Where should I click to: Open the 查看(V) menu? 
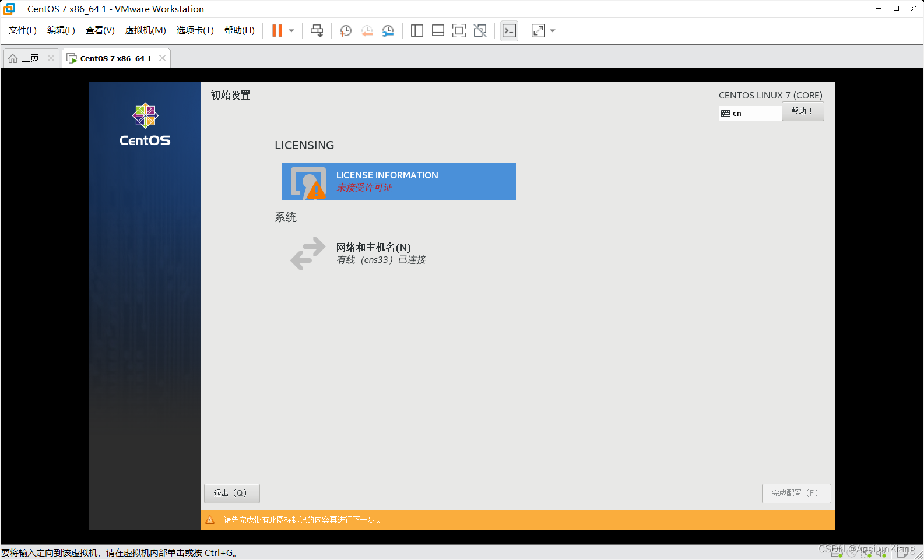(x=100, y=30)
